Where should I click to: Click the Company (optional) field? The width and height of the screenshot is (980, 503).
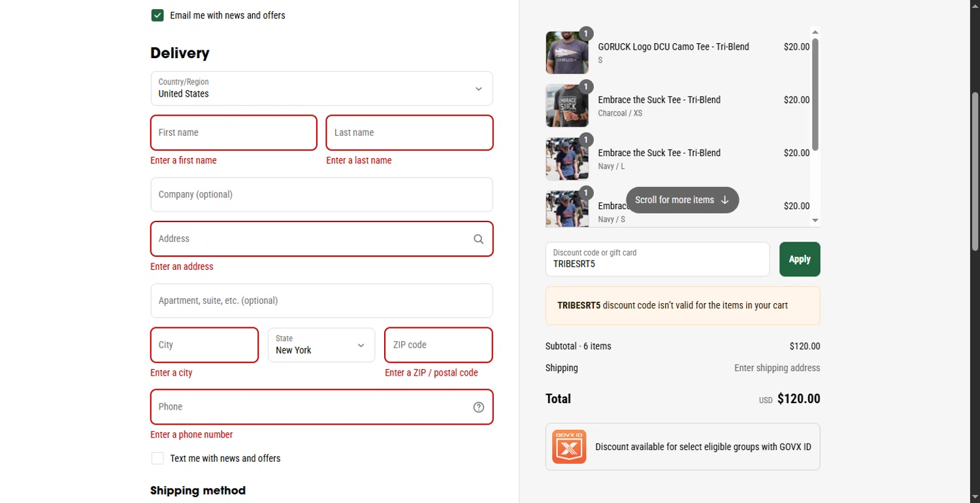321,195
